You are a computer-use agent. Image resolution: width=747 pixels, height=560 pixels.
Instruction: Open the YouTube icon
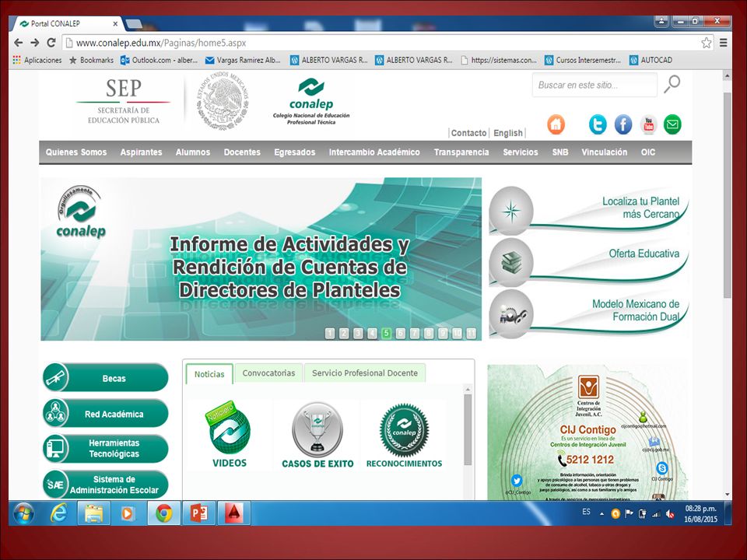point(648,124)
